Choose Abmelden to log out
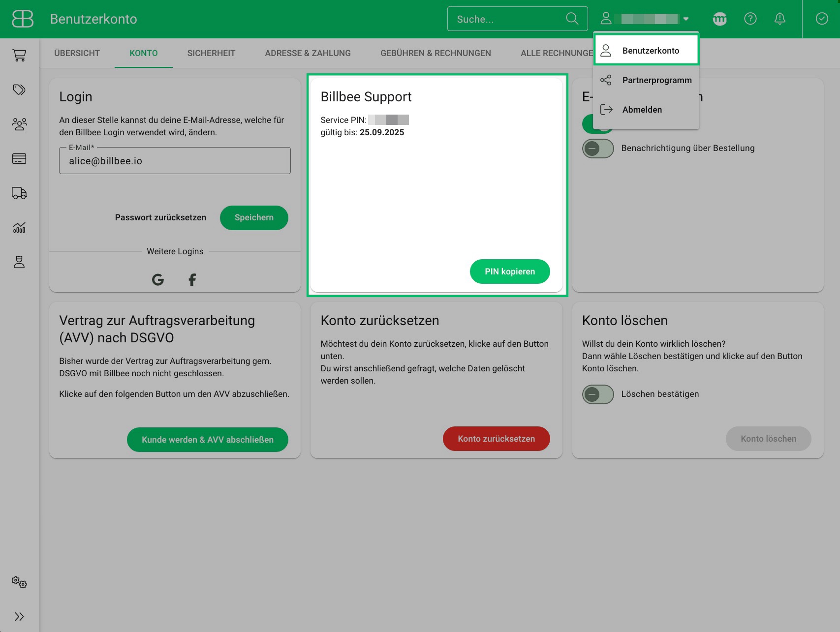Image resolution: width=840 pixels, height=632 pixels. pyautogui.click(x=646, y=110)
